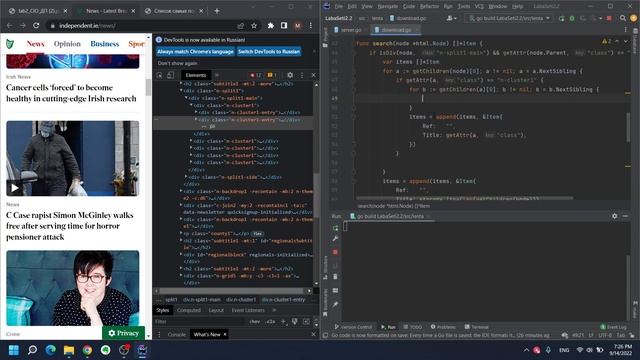Screen dimensions: 640x360
Task: Collapse the div class n-split1 node
Action: [181, 91]
